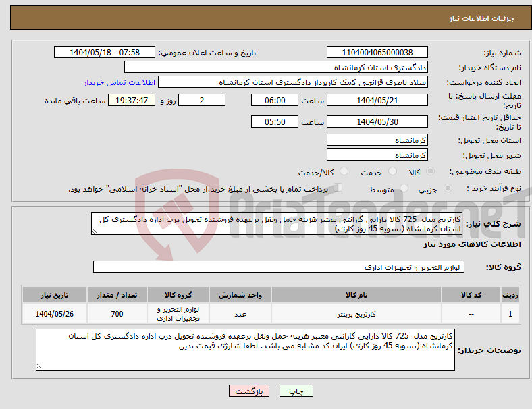The image size is (532, 409).
Task: Click response deadline date 1404/05/21
Action: click(x=377, y=101)
